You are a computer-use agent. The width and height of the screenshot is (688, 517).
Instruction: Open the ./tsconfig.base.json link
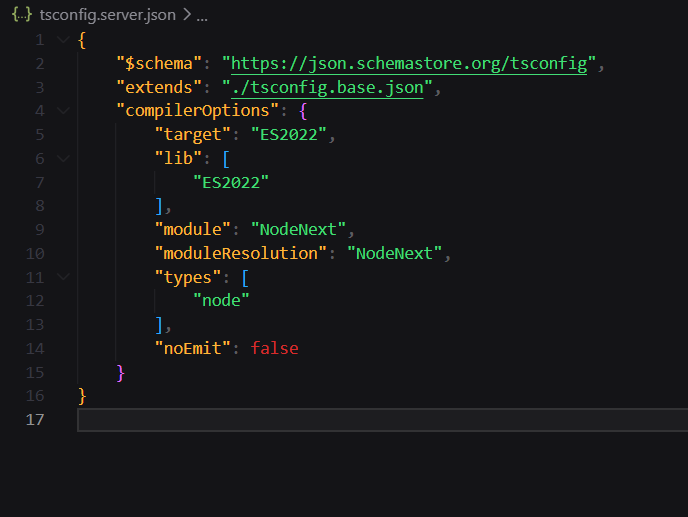(x=327, y=87)
